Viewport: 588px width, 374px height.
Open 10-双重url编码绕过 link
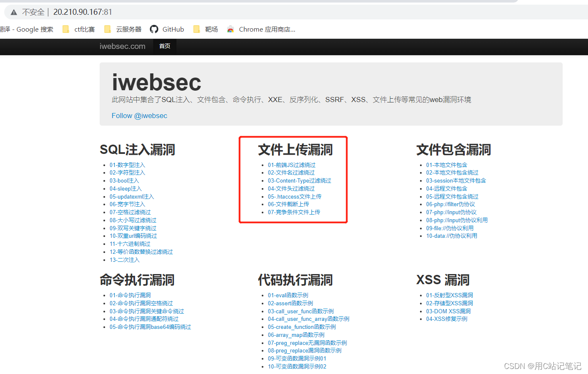(x=133, y=236)
